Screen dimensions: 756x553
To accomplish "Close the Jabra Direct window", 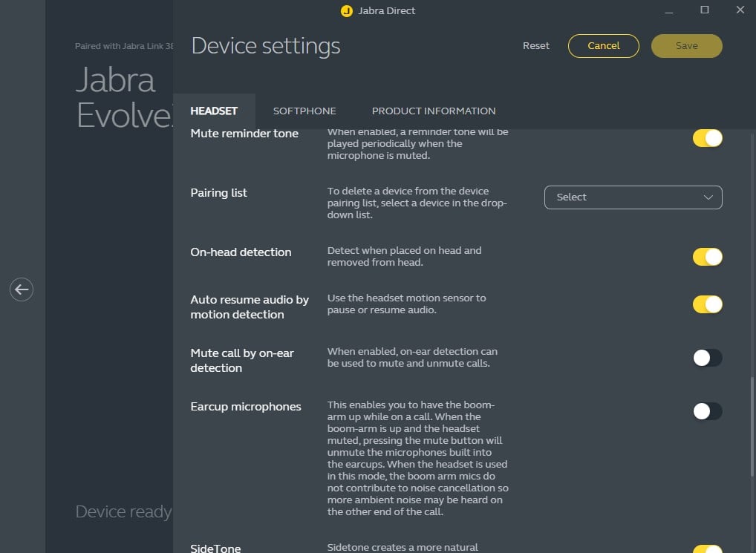I will pos(740,10).
